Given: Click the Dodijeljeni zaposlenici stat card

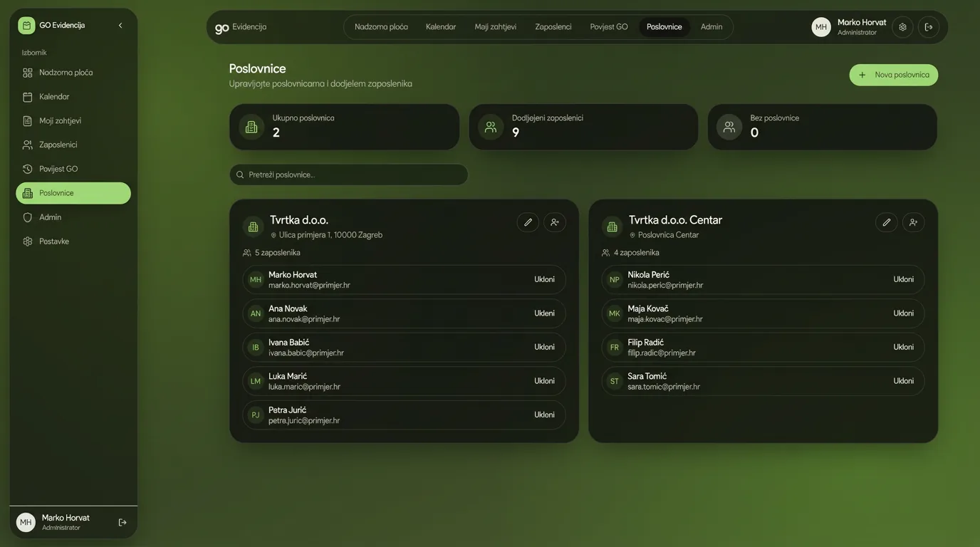Looking at the screenshot, I should (583, 127).
